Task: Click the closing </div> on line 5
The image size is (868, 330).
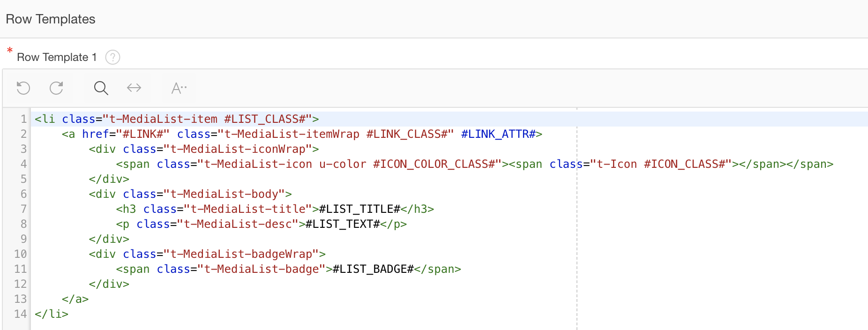Action: [x=109, y=179]
